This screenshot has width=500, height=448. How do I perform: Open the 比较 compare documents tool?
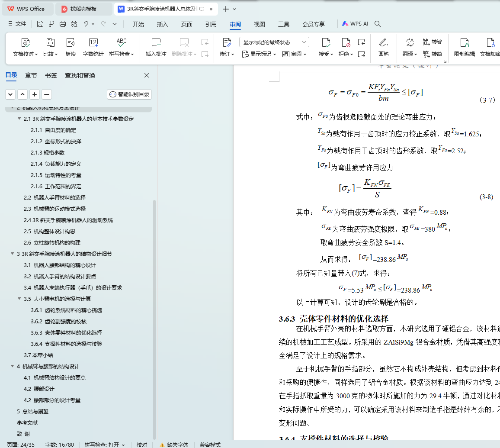click(x=50, y=47)
